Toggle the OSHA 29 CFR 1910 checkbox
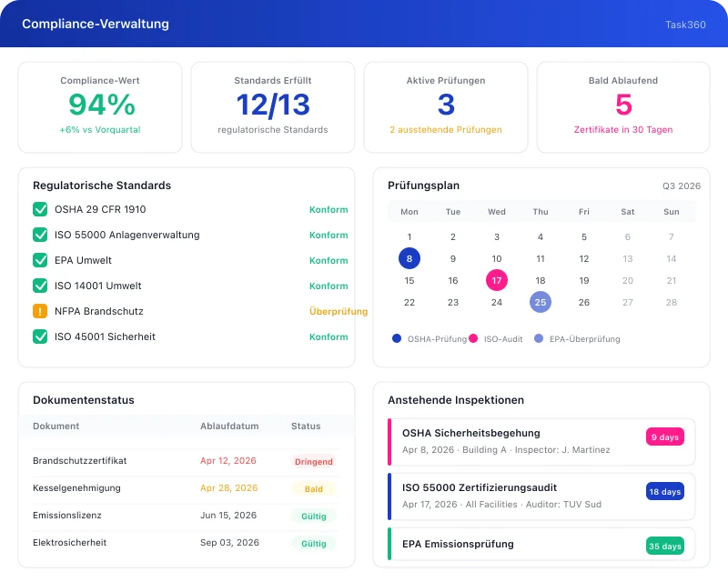This screenshot has width=728, height=582. pos(40,209)
